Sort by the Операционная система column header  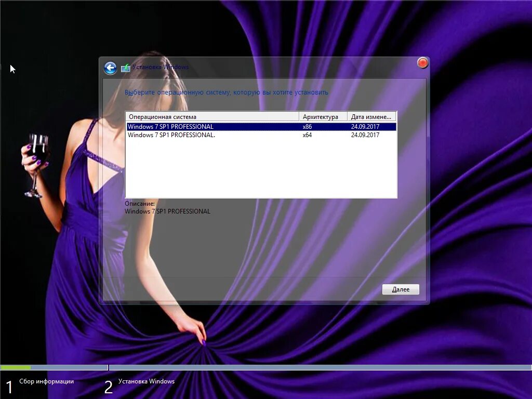coord(212,117)
